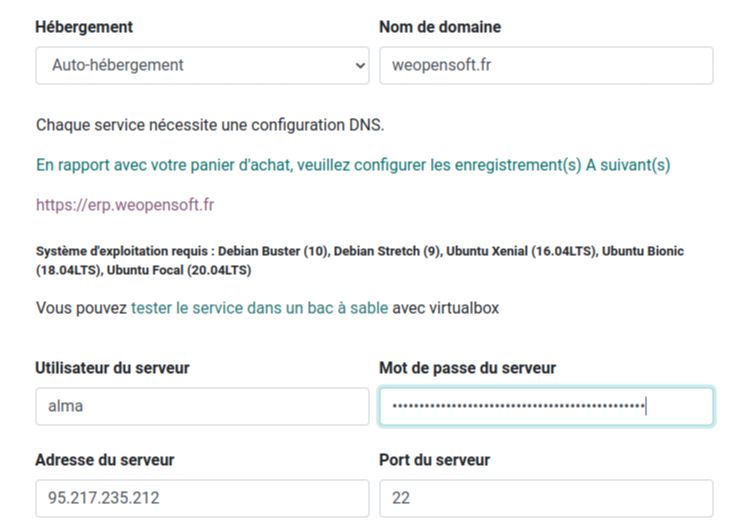The image size is (749, 529).
Task: Click the Port du serveur label
Action: (435, 460)
